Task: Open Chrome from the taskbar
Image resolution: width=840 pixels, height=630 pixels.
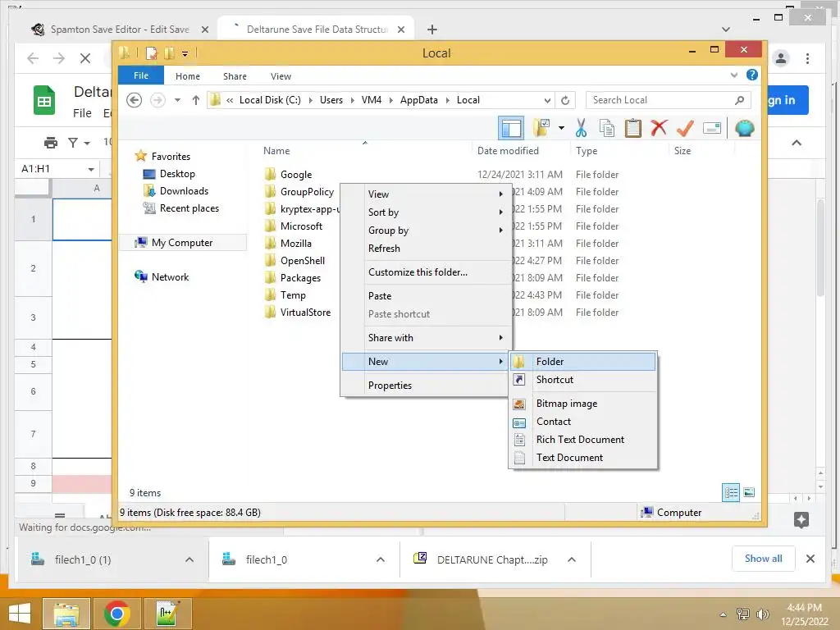Action: tap(116, 614)
